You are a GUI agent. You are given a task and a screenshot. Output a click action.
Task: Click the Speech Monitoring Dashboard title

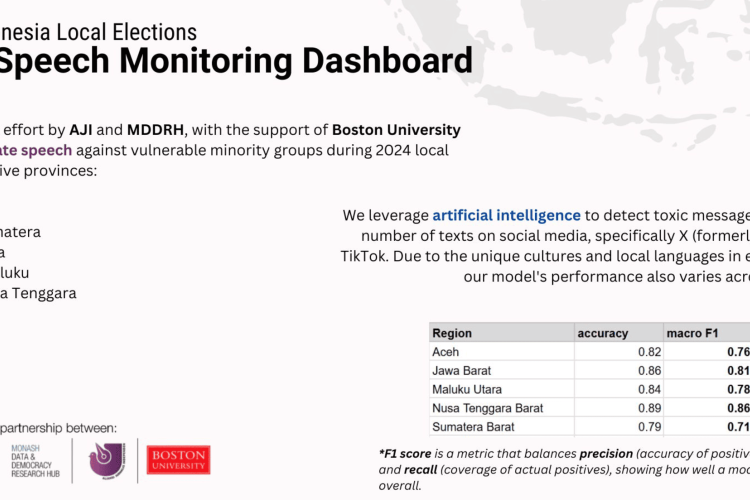235,62
